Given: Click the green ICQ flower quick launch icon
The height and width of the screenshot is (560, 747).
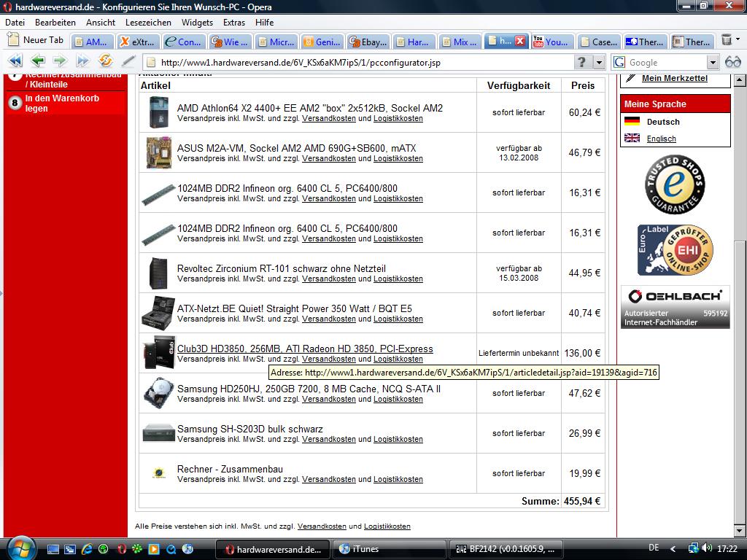Looking at the screenshot, I should (137, 549).
